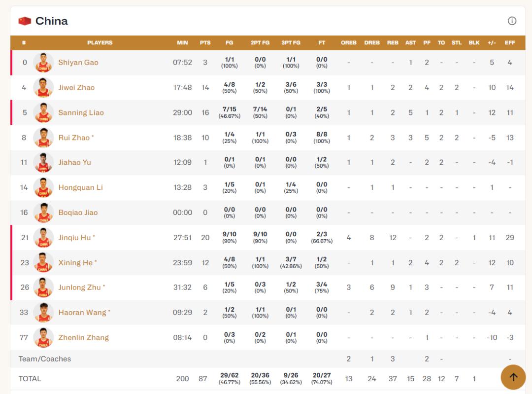The image size is (532, 394).
Task: Click the MIN column header
Action: 183,43
